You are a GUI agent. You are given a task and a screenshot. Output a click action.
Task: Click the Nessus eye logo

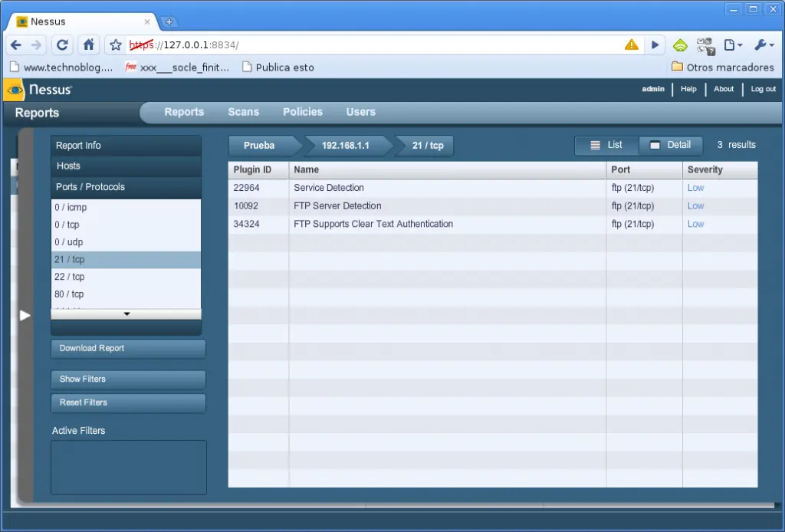(15, 90)
